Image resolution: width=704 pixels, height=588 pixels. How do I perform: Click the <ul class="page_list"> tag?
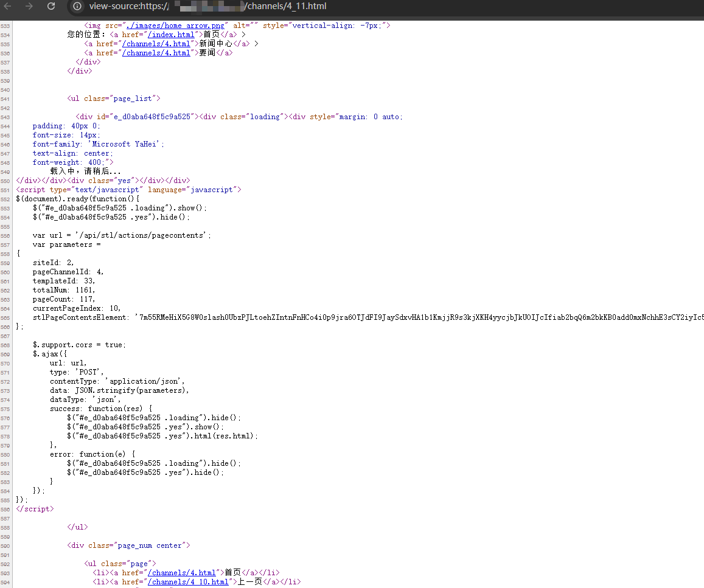coord(114,99)
